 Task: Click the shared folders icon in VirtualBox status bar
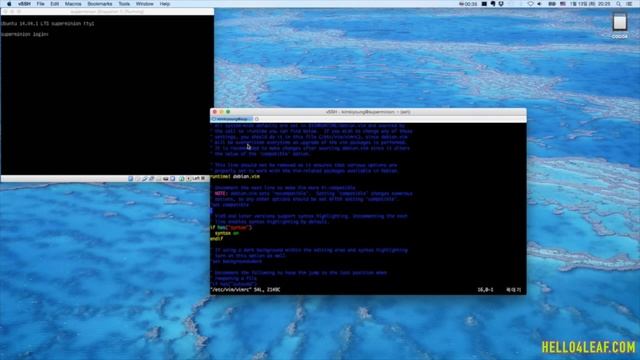(158, 179)
